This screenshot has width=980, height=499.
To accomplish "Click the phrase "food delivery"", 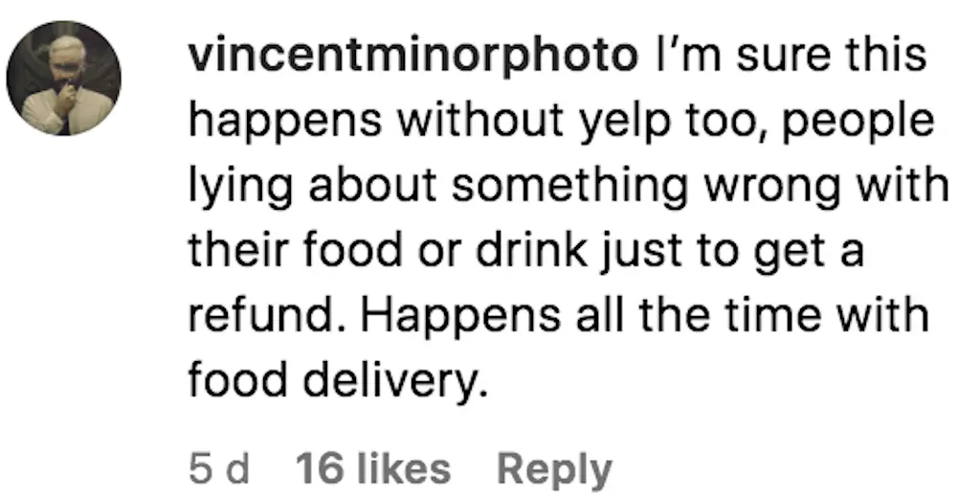I will pyautogui.click(x=330, y=380).
